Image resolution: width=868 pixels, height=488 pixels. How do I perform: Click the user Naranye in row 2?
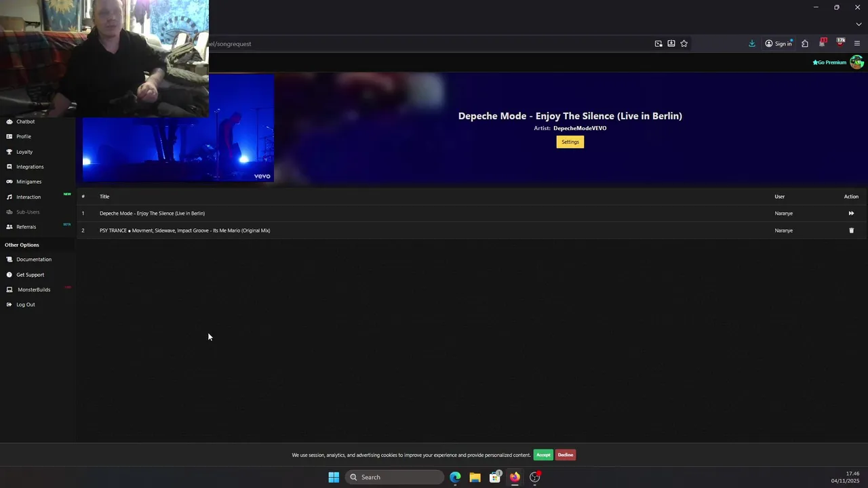(x=783, y=230)
